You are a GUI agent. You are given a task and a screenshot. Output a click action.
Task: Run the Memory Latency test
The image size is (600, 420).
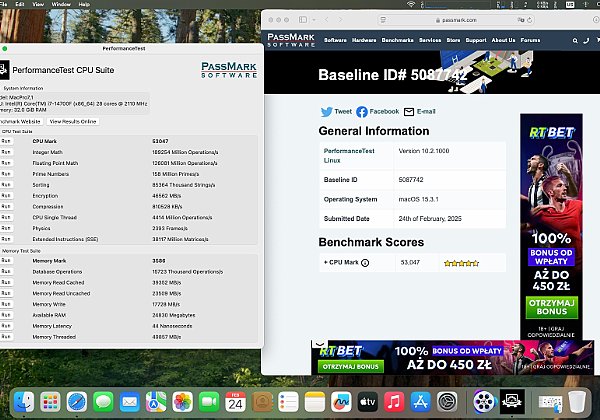click(7, 326)
